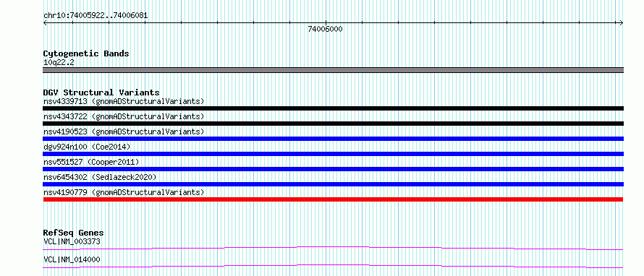Click the magenta VCL|NM_003373 gene line

pos(333,248)
